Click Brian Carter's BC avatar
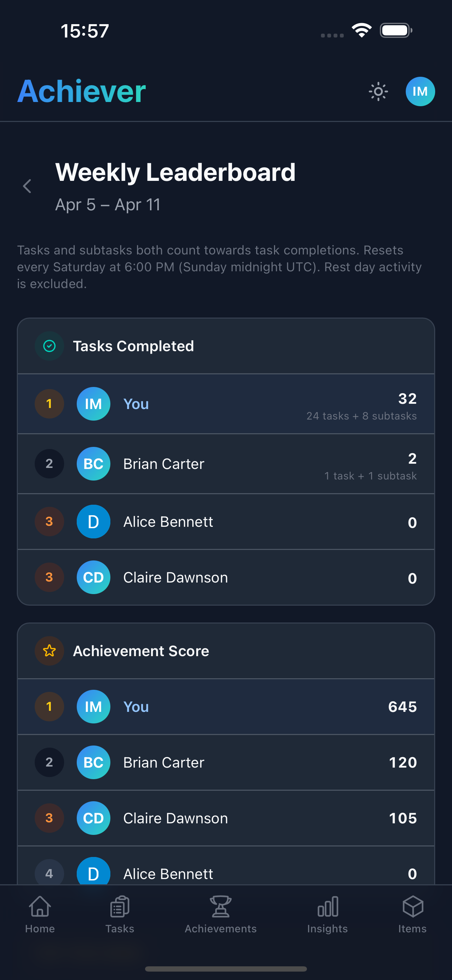 pyautogui.click(x=93, y=463)
